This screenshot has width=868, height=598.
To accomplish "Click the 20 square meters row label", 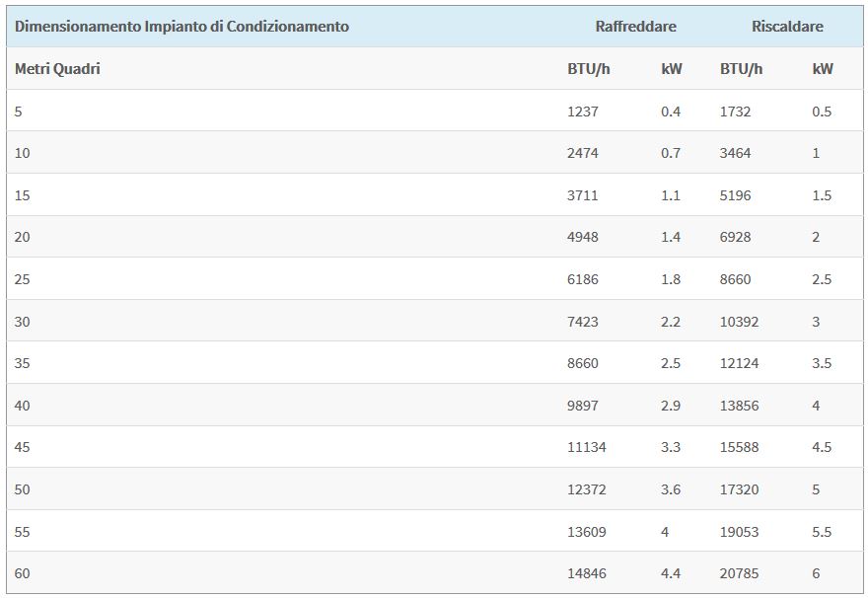I will click(22, 237).
